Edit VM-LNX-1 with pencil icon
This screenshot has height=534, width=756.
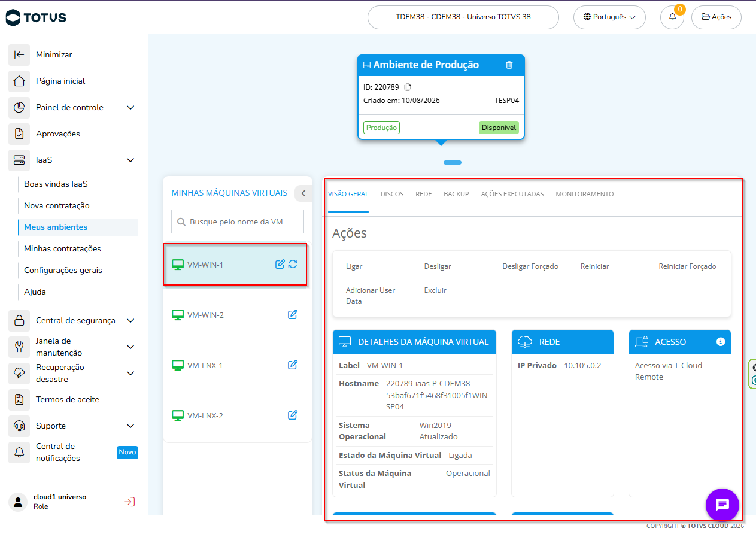[x=293, y=365]
